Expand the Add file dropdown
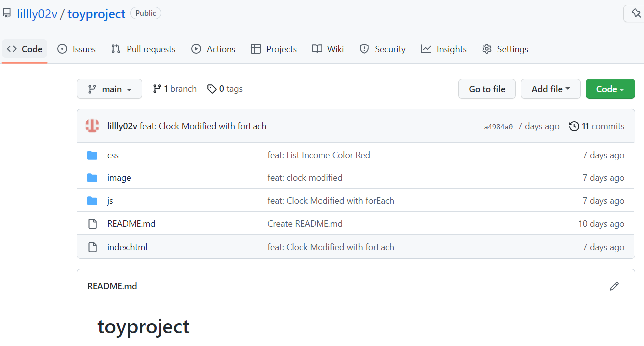The height and width of the screenshot is (346, 644). [x=551, y=89]
